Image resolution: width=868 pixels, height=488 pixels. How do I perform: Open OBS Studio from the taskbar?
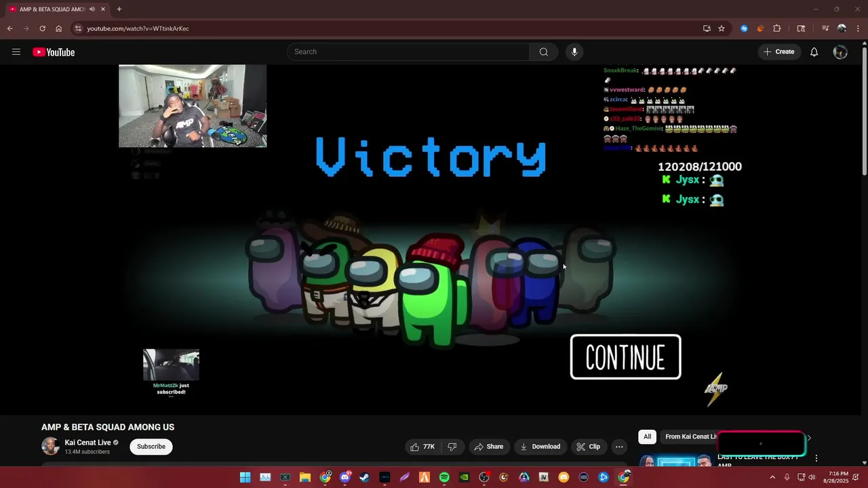pos(484,477)
